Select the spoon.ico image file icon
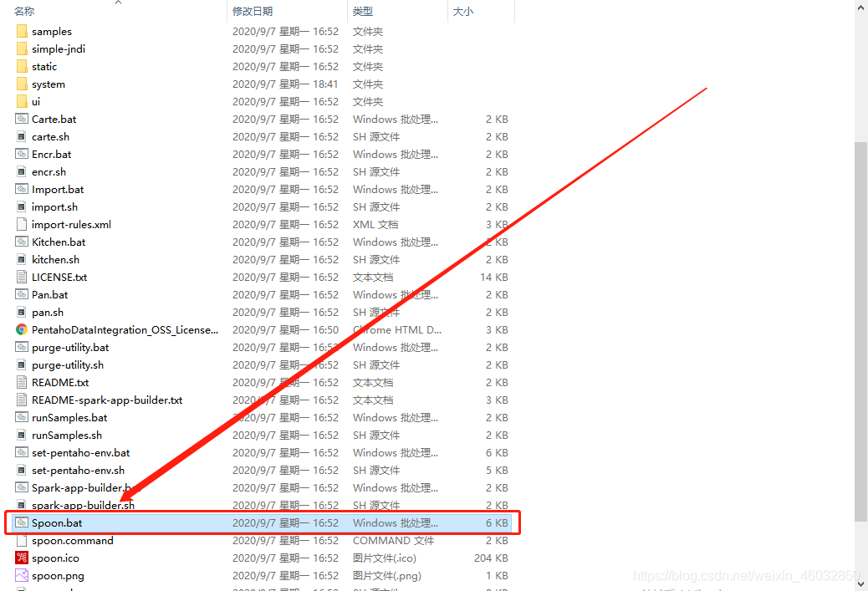The height and width of the screenshot is (591, 868). (x=22, y=558)
